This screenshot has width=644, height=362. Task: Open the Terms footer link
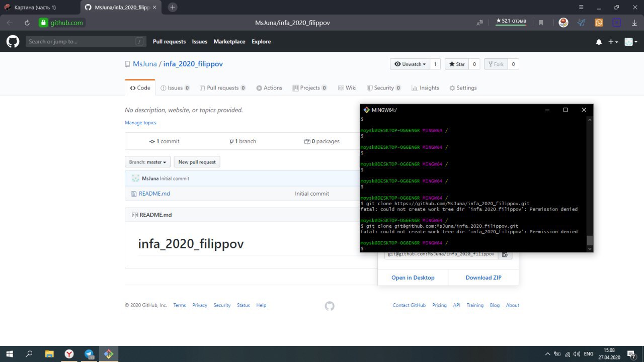(x=180, y=305)
